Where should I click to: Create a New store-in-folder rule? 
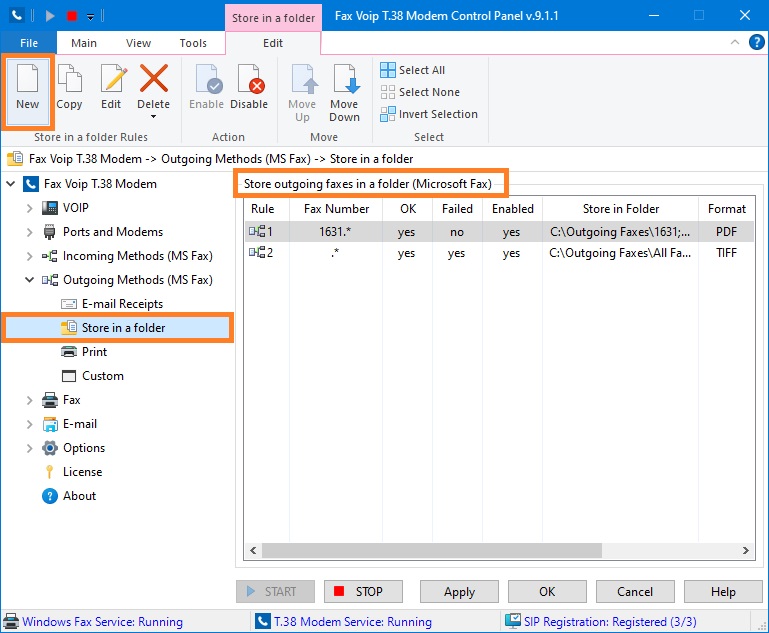(27, 91)
